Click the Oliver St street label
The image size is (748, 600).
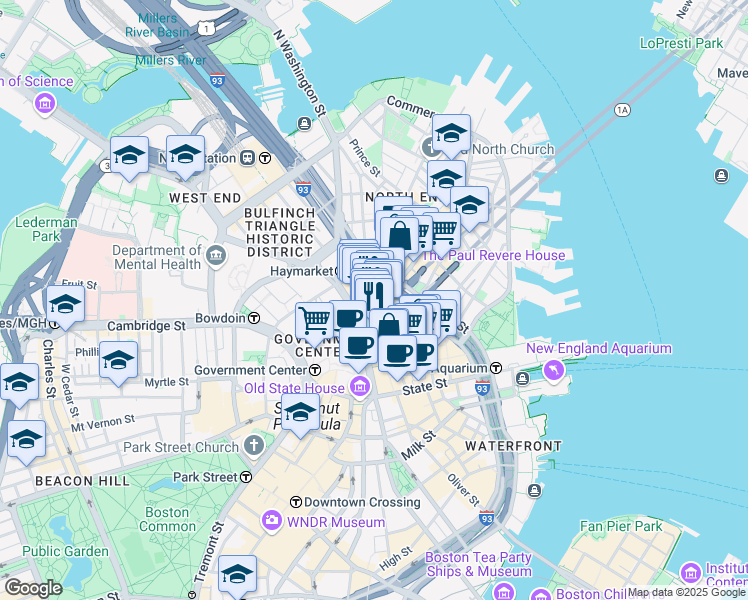coord(463,490)
